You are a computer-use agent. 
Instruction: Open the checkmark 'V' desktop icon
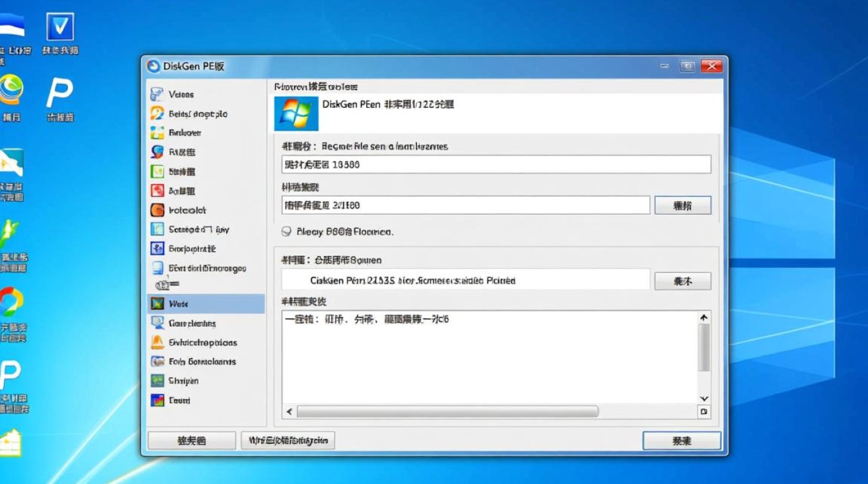pyautogui.click(x=60, y=26)
